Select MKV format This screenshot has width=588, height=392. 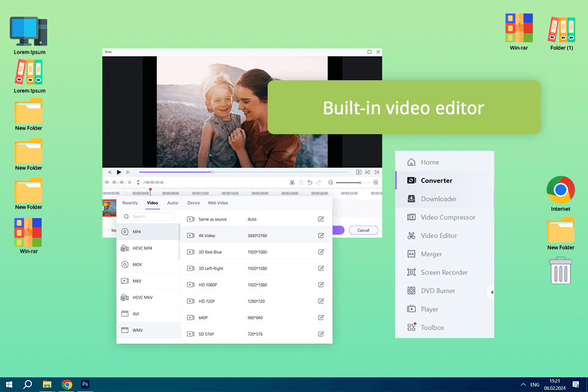pyautogui.click(x=148, y=281)
